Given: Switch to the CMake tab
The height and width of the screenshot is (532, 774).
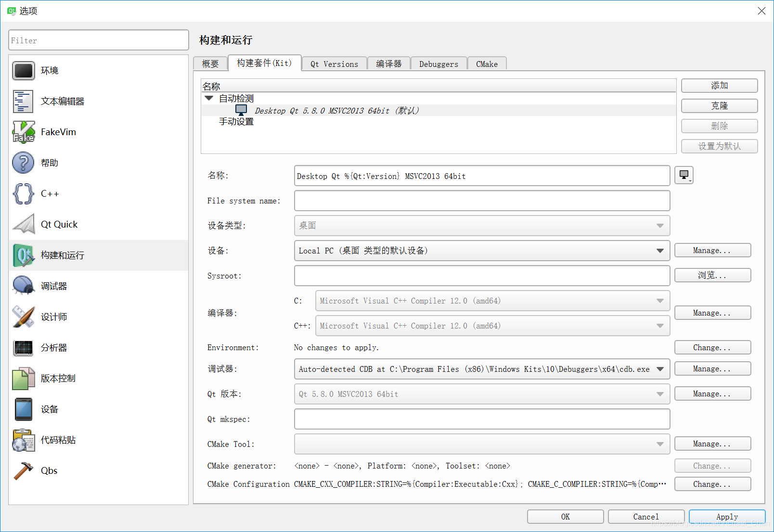Looking at the screenshot, I should click(487, 64).
